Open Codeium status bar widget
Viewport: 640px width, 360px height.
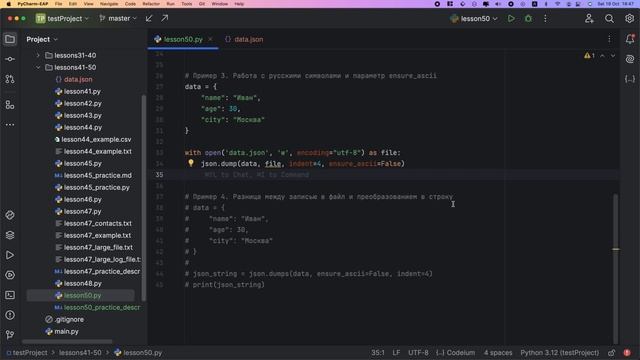pyautogui.click(x=456, y=353)
